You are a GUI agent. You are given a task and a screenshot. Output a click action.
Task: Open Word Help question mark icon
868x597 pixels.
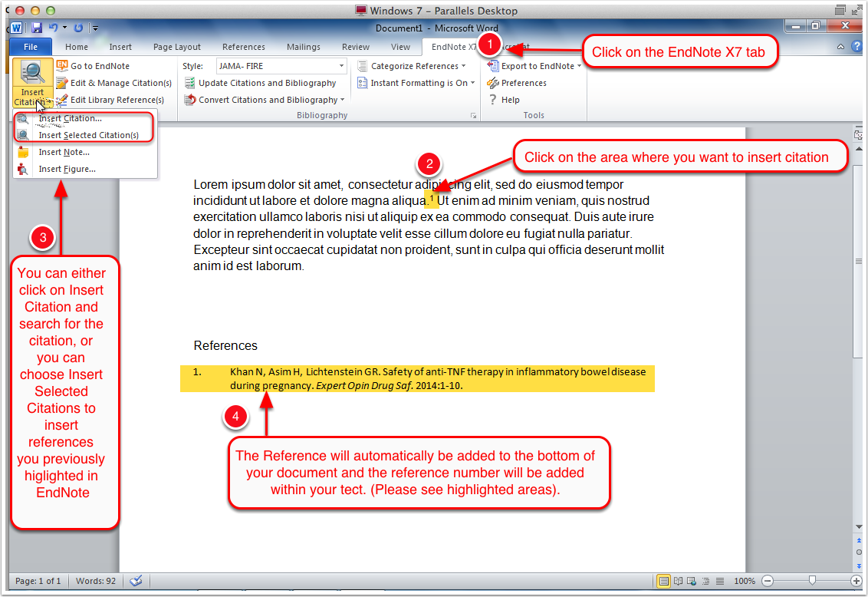pos(857,47)
